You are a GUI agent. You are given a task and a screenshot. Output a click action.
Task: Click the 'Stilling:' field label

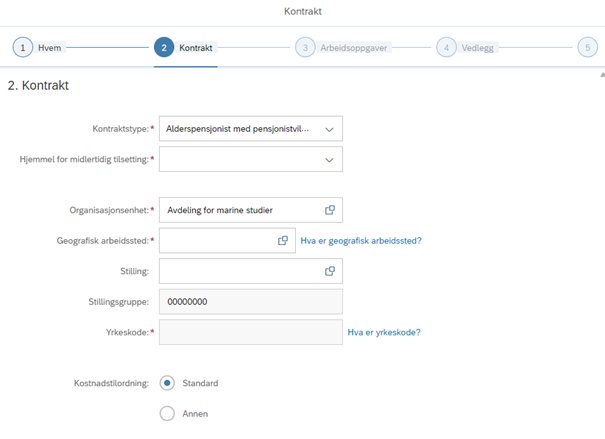coord(134,271)
